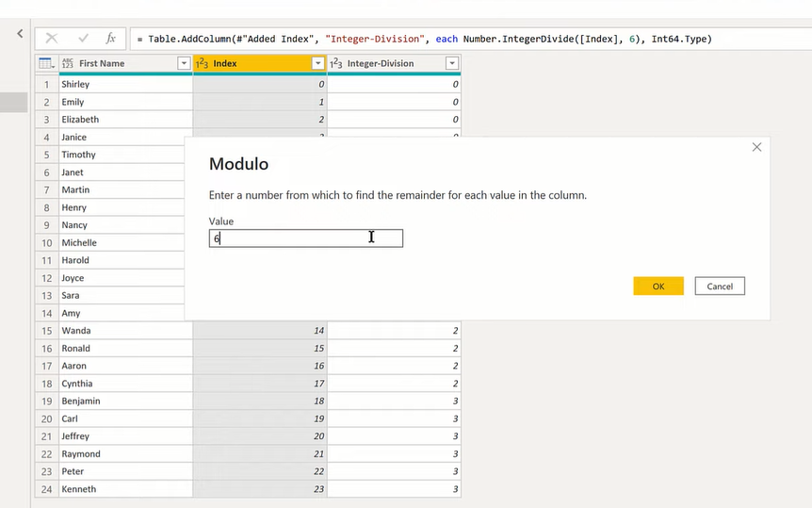The height and width of the screenshot is (508, 812).
Task: Select Integer-Division cell in Benjamin's row
Action: click(394, 401)
